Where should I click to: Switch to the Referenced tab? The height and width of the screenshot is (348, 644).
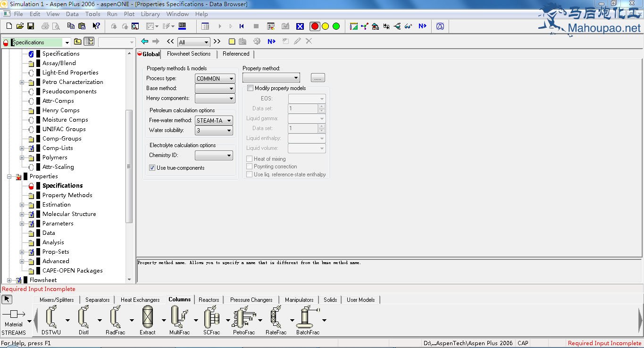236,54
